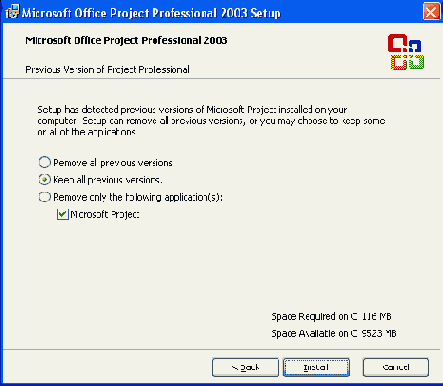
Task: Start installation with the Install button
Action: (316, 367)
